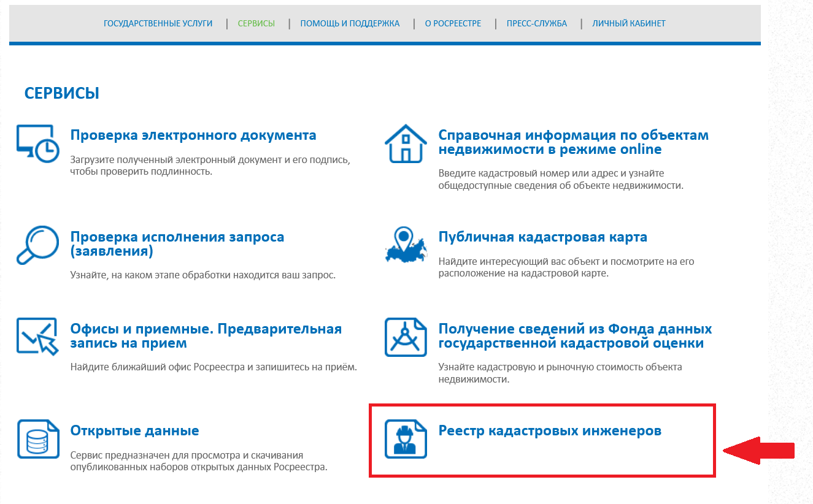Open the ПРЕСС-СЛУЖБА menu item

tap(537, 23)
